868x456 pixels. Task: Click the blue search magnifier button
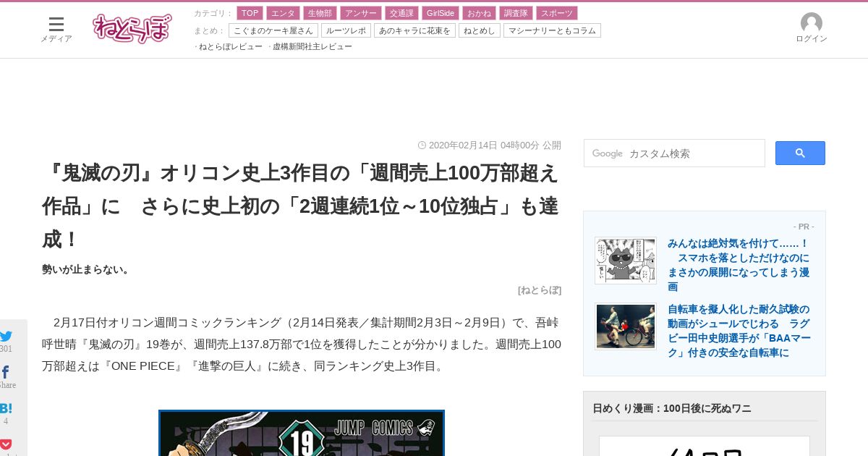(800, 153)
